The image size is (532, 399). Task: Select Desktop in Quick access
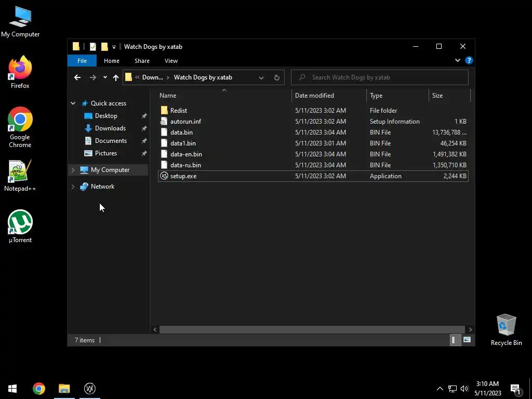click(106, 116)
